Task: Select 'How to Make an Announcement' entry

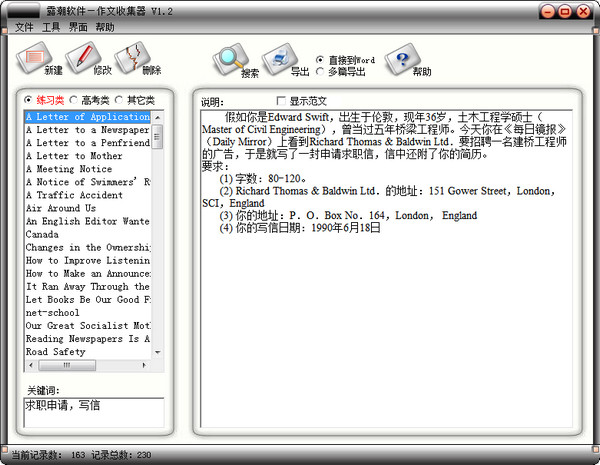Action: point(88,273)
